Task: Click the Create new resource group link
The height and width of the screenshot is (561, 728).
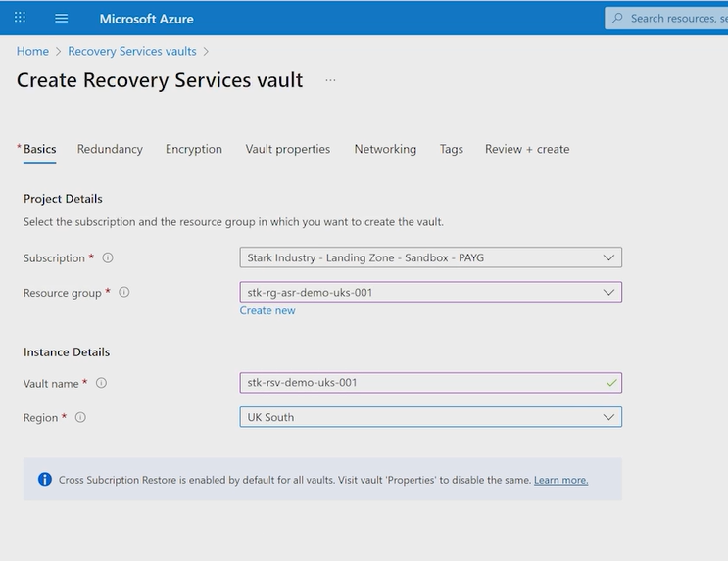Action: (267, 310)
